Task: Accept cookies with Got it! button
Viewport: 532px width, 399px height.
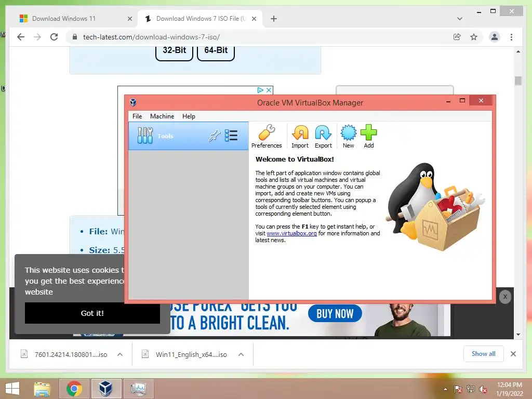Action: [92, 313]
